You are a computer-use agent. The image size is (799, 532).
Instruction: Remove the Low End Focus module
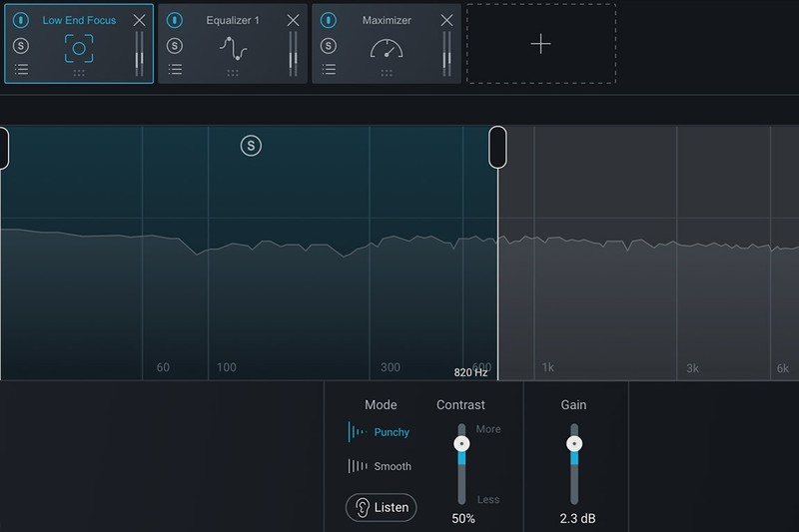point(139,20)
